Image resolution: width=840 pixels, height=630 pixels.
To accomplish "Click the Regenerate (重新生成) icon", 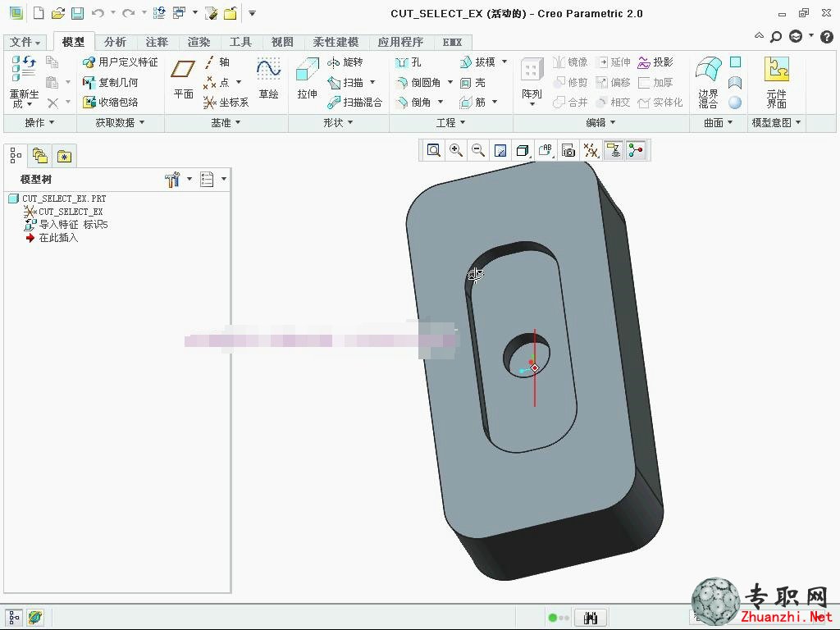I will pos(24,81).
